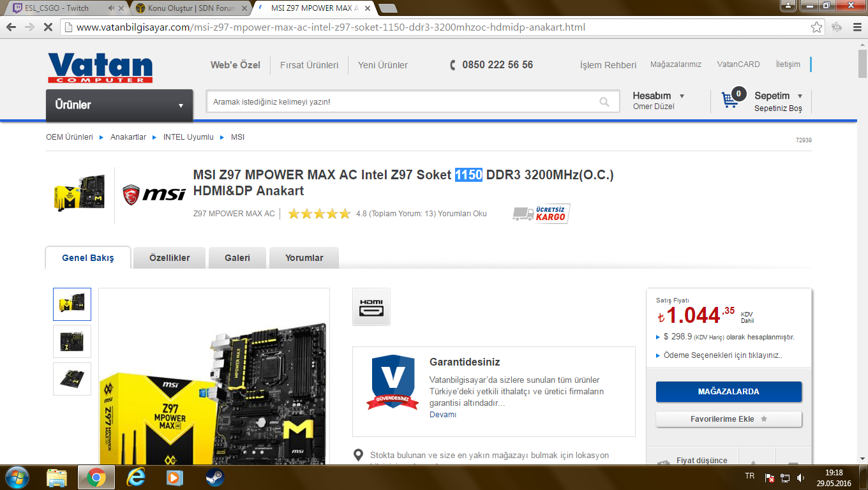The image size is (868, 490).
Task: Open the AdBlock extension icon
Action: [x=837, y=27]
